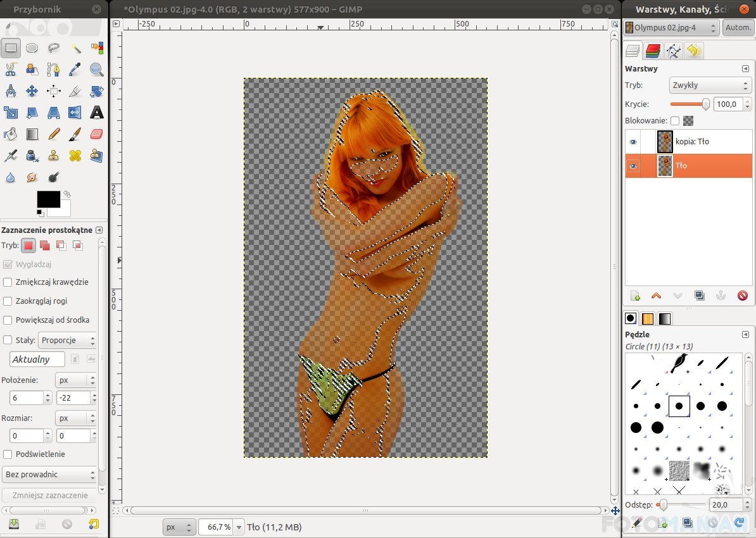The width and height of the screenshot is (756, 538).
Task: Select the Fuzzy Select magic wand tool
Action: (75, 48)
